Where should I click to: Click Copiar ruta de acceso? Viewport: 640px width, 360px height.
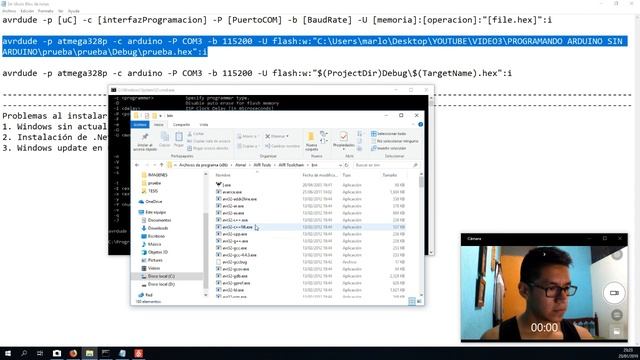point(209,141)
